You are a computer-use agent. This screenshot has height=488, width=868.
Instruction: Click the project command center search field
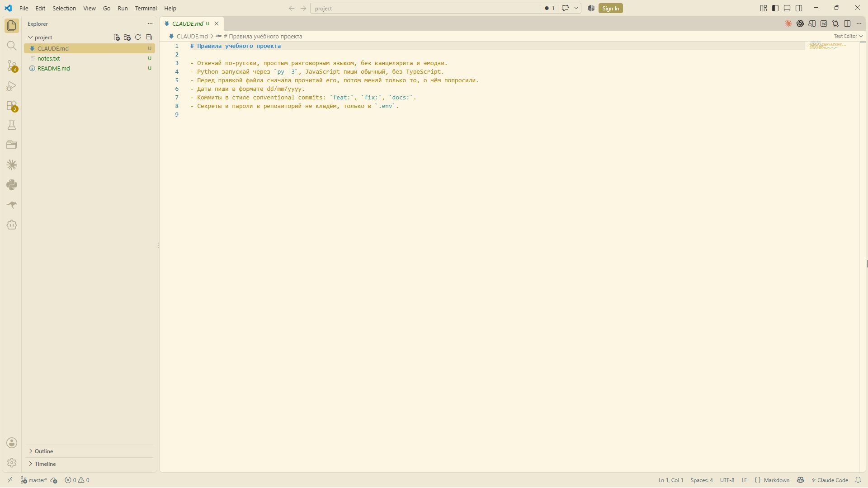pos(425,8)
